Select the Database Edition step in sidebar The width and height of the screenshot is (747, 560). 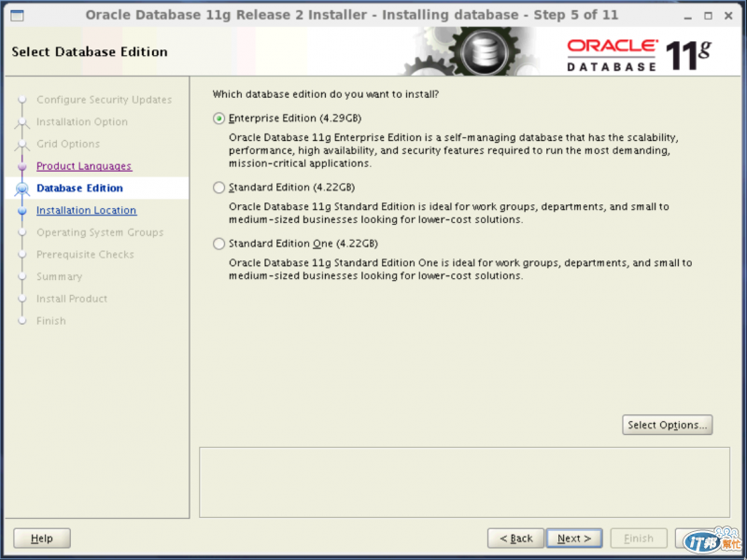79,189
